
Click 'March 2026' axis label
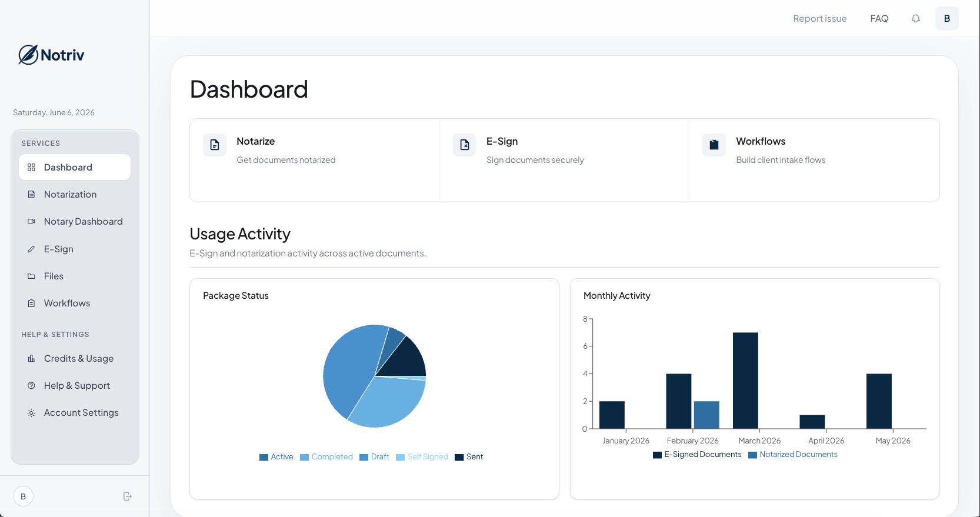(x=759, y=441)
